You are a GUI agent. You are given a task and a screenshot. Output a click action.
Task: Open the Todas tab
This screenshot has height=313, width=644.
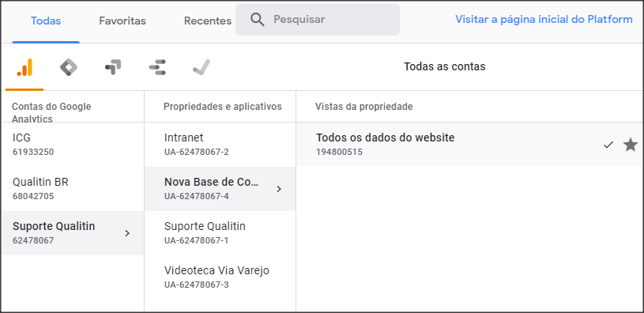coord(46,21)
